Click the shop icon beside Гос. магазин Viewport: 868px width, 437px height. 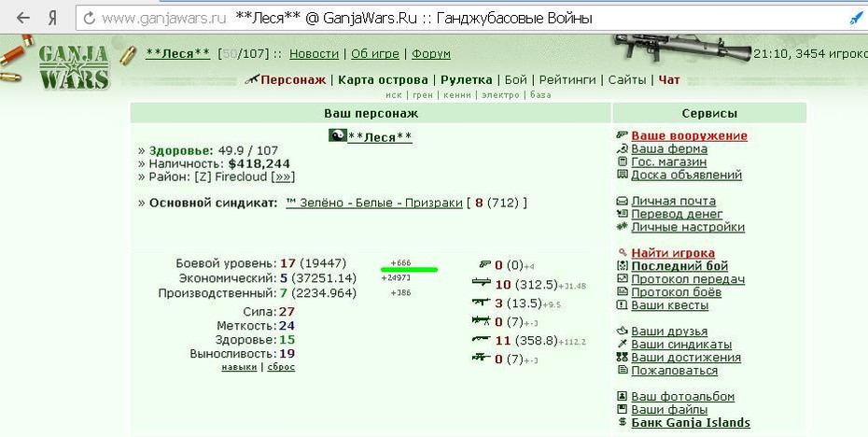click(622, 162)
